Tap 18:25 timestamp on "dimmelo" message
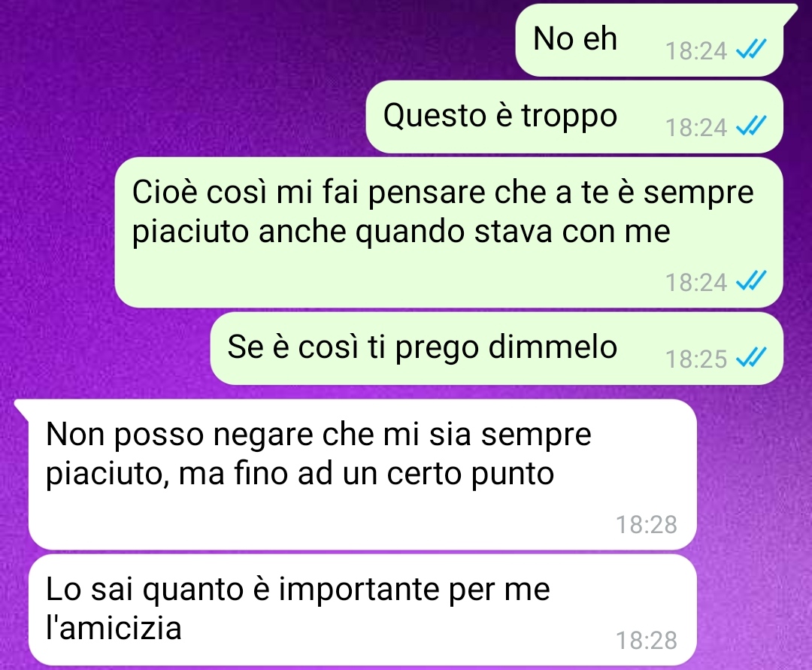Viewport: 812px width, 670px height. [x=696, y=359]
